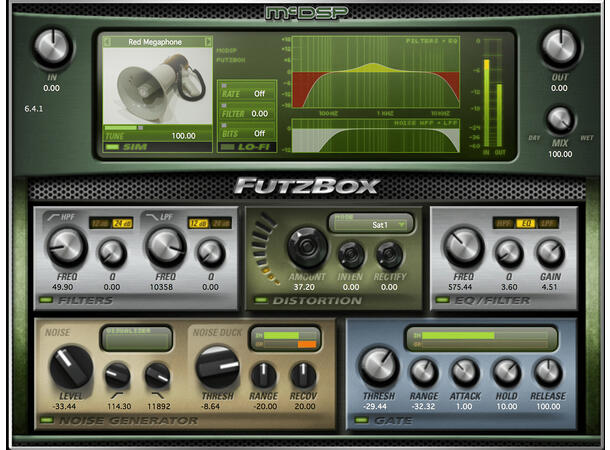Click the HPF Q knob in Filters
610x450 pixels.
pos(112,253)
